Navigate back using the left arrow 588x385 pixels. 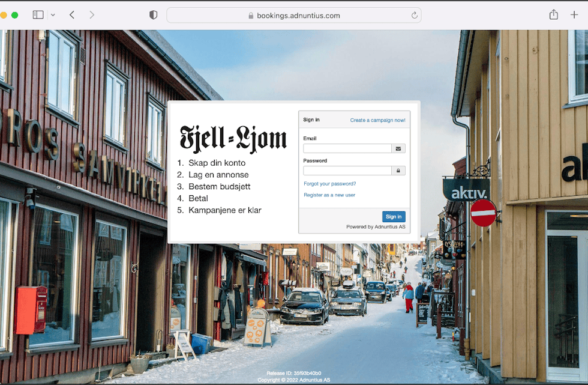tap(72, 14)
